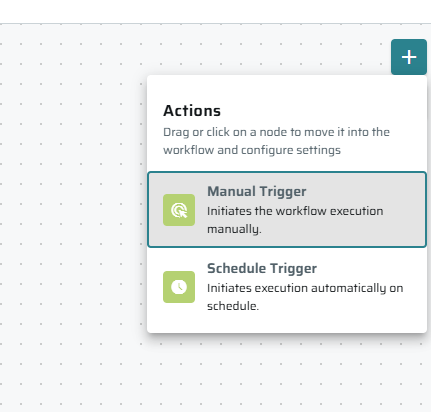This screenshot has height=412, width=431.
Task: Choose the Manual Trigger node title
Action: click(x=257, y=191)
